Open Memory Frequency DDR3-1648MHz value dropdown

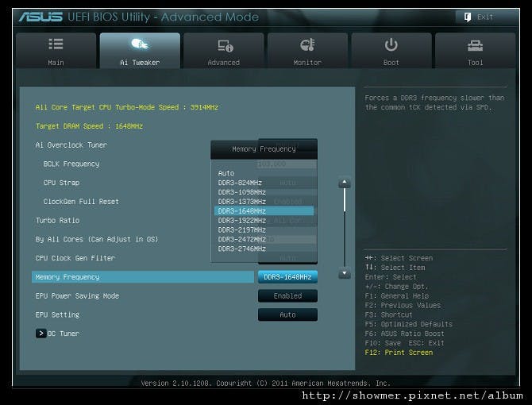(287, 277)
